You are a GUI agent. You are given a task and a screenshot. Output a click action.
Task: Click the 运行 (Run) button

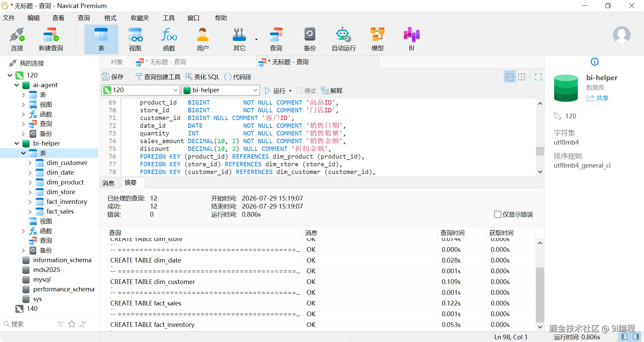276,91
